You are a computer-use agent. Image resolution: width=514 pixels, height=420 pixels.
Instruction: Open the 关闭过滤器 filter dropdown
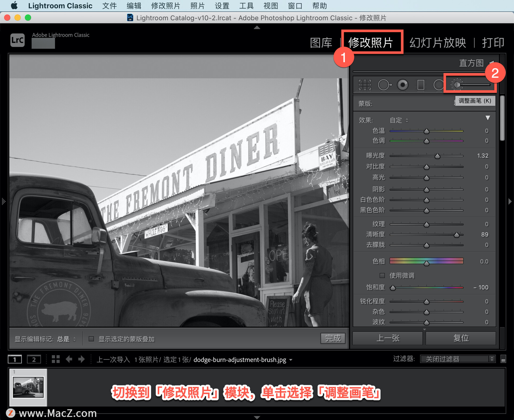click(458, 359)
